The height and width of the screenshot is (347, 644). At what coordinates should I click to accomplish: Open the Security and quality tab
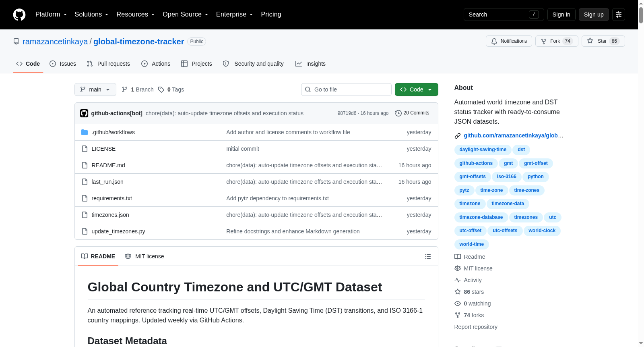point(253,64)
